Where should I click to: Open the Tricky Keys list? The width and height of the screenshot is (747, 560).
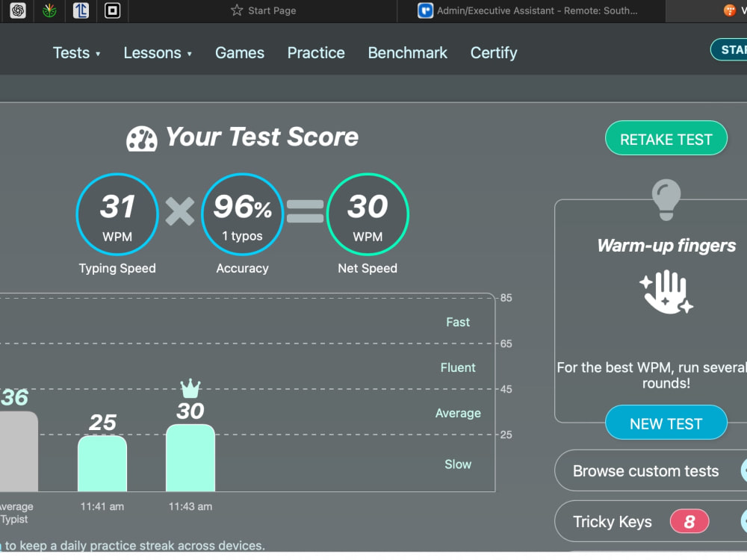point(651,521)
